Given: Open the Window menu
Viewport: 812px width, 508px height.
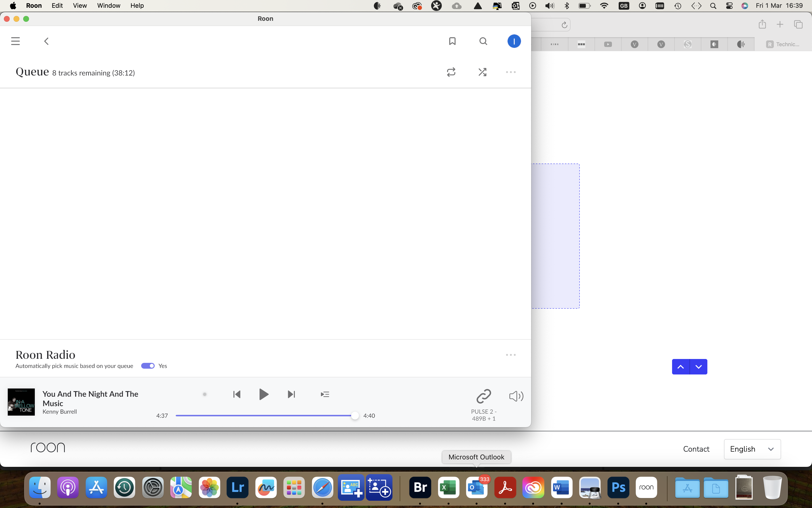Looking at the screenshot, I should pyautogui.click(x=109, y=6).
